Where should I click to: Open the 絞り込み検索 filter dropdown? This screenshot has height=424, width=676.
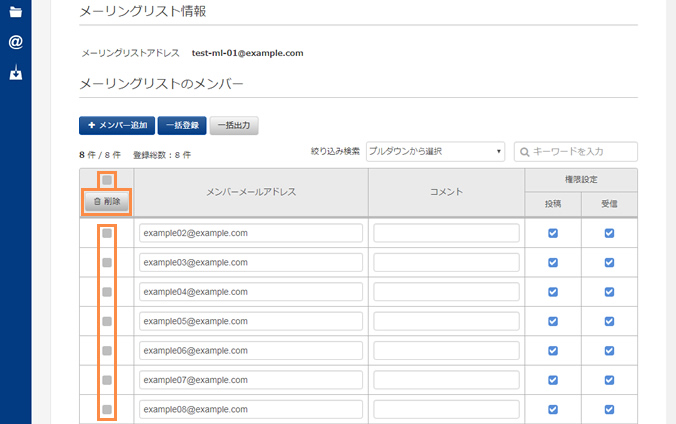click(x=435, y=151)
